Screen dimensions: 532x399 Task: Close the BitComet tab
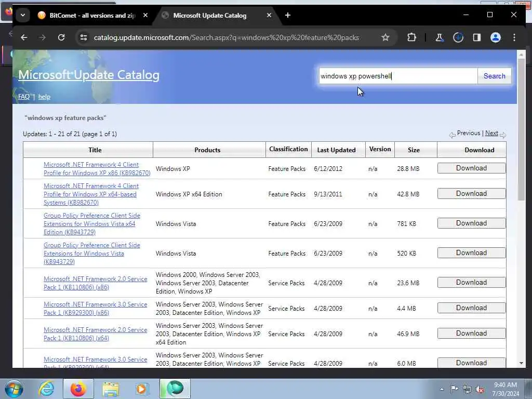click(x=145, y=15)
